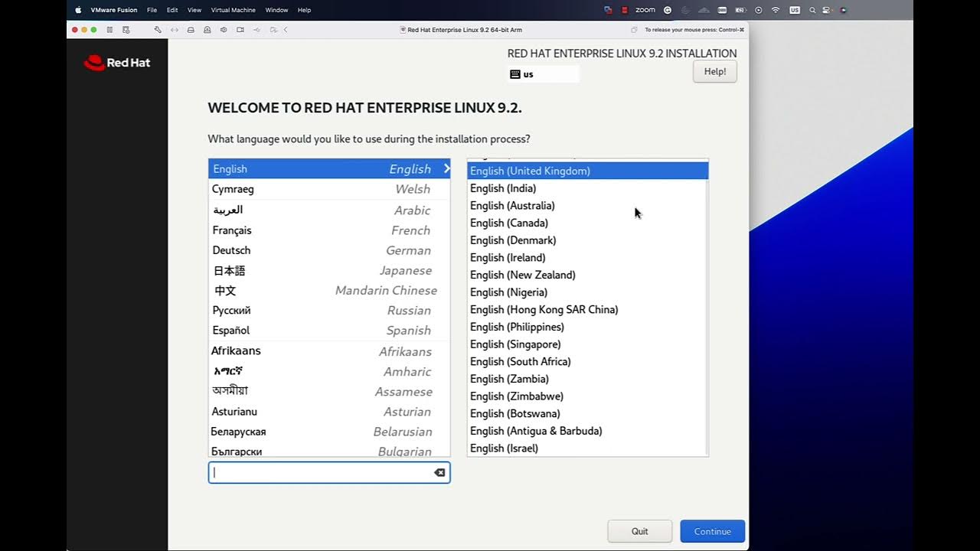Image resolution: width=980 pixels, height=551 pixels.
Task: Click the camera device icon
Action: click(x=240, y=30)
